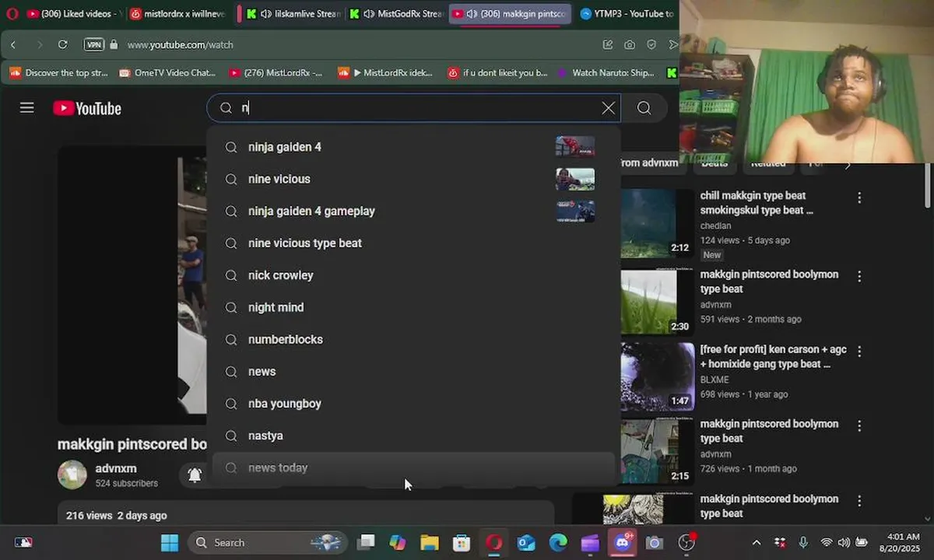
Task: Select suggestion news today
Action: [413, 467]
